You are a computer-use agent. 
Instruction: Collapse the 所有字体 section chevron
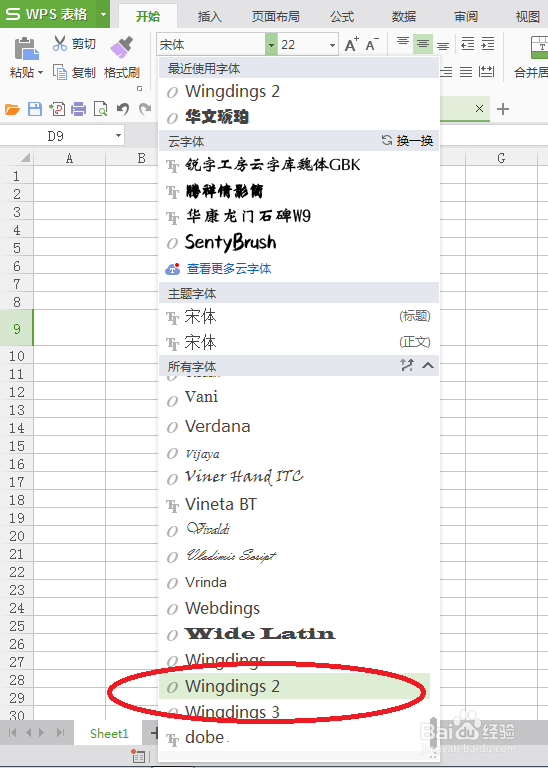click(428, 365)
